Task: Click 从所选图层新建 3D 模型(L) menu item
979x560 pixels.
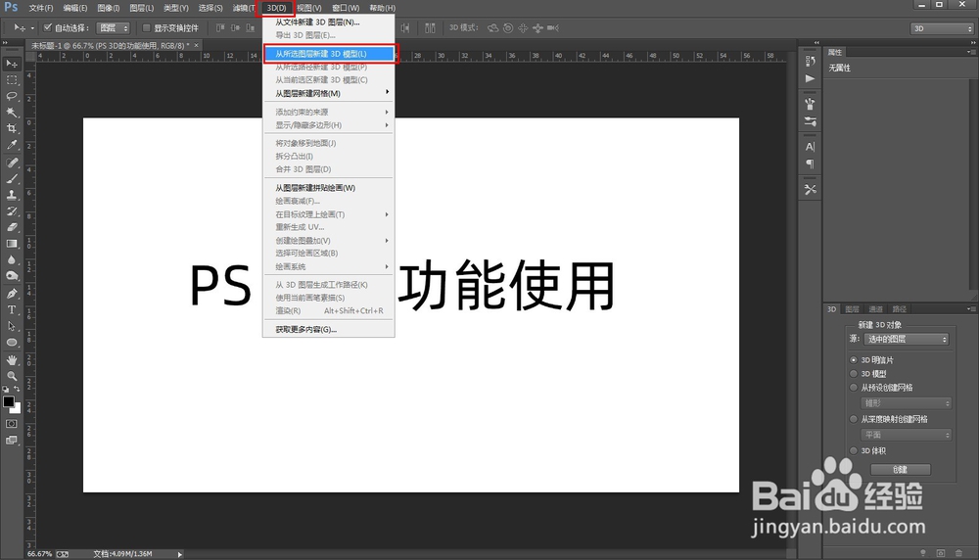Action: tap(330, 54)
